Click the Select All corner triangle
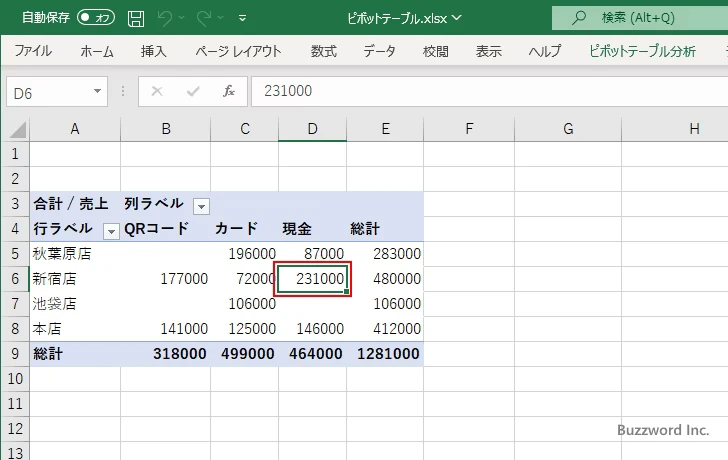 (x=18, y=130)
